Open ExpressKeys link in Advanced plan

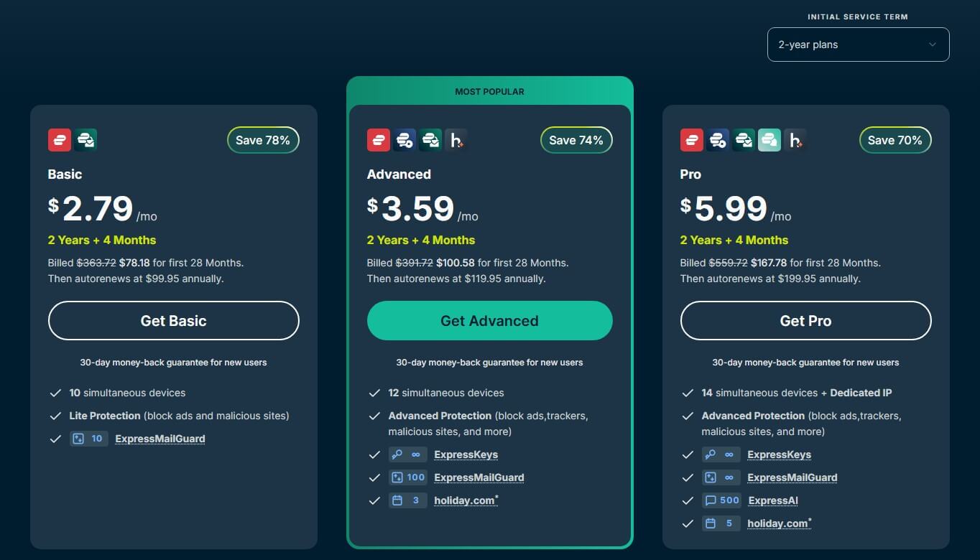[x=466, y=454]
